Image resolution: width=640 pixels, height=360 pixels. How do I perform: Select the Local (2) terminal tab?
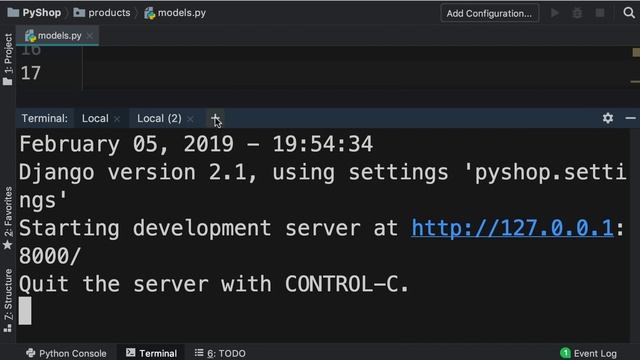click(x=159, y=118)
